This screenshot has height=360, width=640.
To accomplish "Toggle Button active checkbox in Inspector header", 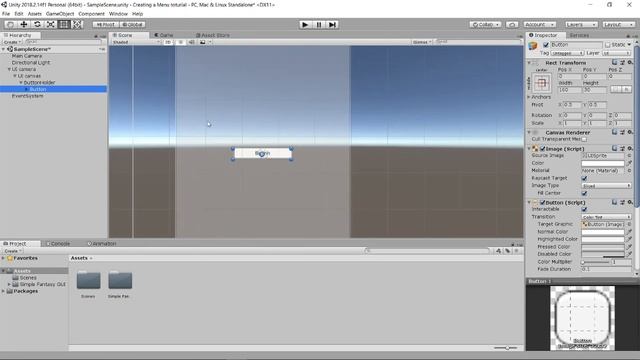I will point(546,45).
